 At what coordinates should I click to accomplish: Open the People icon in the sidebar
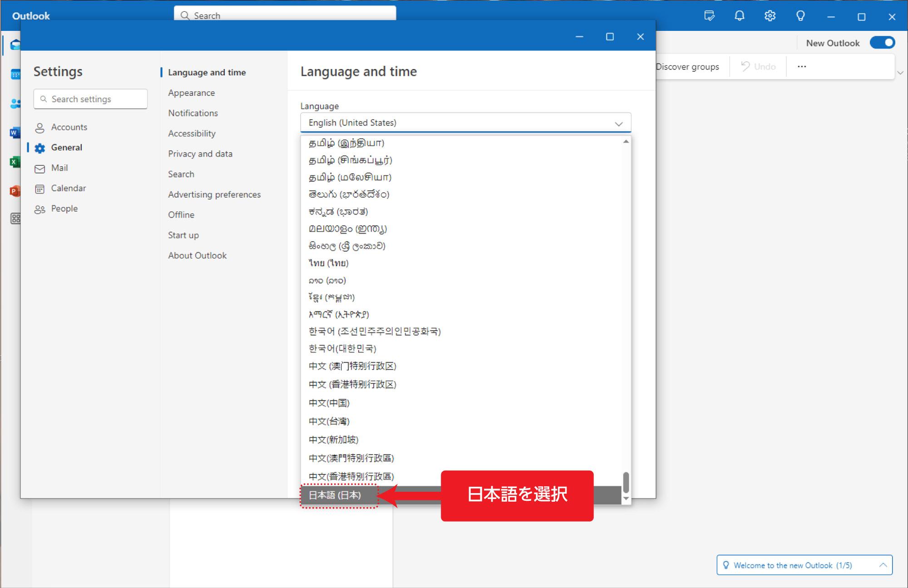coord(16,103)
